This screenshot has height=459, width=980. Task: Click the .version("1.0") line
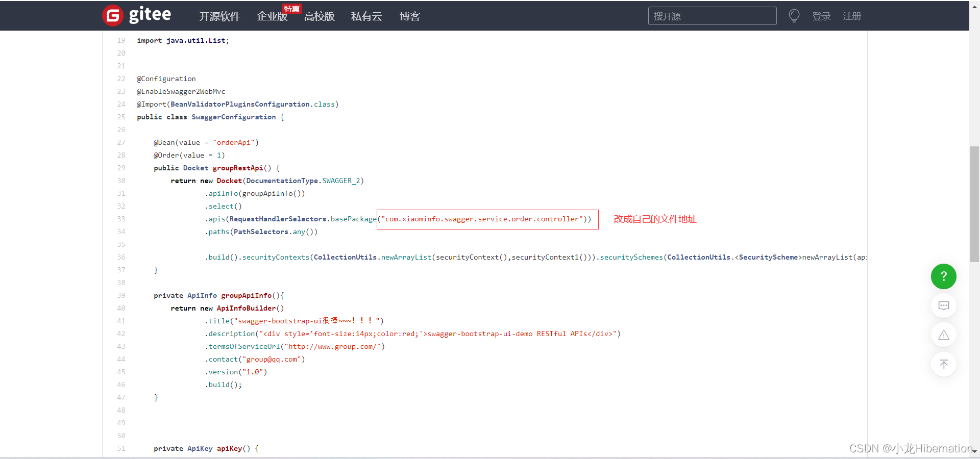[x=236, y=372]
